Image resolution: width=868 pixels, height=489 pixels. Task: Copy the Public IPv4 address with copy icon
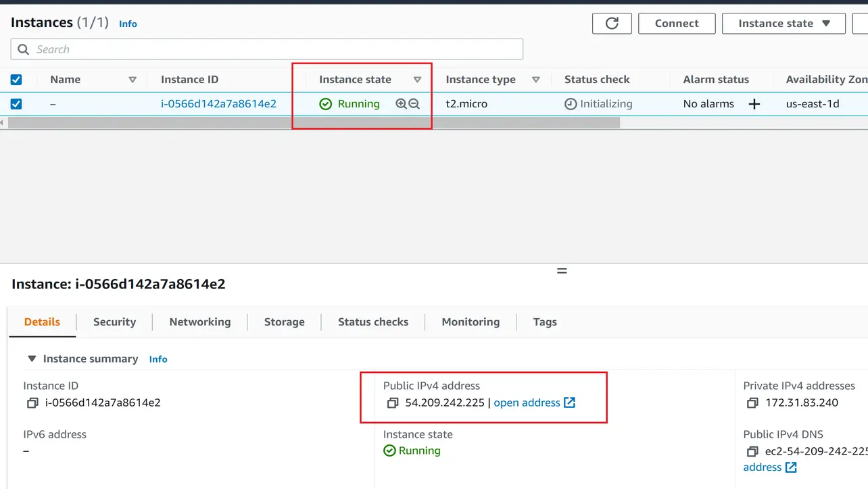click(x=393, y=403)
